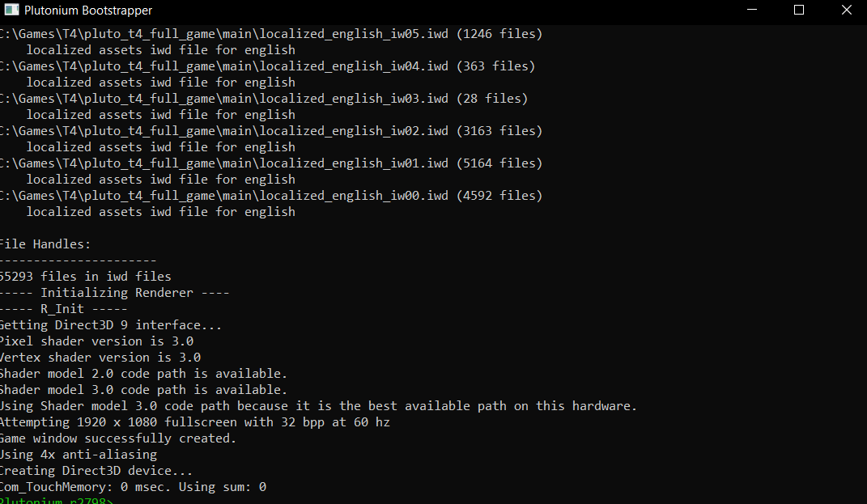This screenshot has height=504, width=867.
Task: Click the Initializing Renderer log line
Action: pos(114,293)
